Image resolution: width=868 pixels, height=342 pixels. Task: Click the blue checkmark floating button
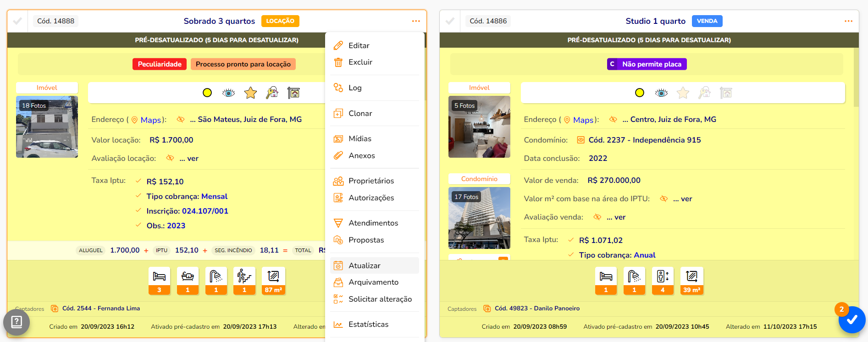coord(852,320)
